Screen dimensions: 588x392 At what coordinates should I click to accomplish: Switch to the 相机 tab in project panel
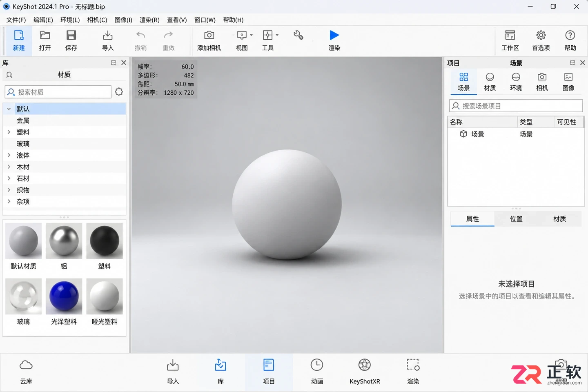[x=542, y=82]
